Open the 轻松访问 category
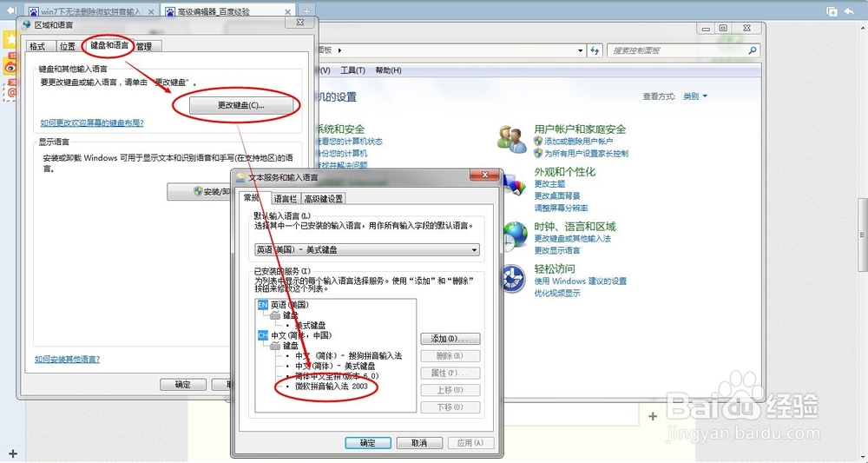This screenshot has width=868, height=463. pyautogui.click(x=554, y=269)
